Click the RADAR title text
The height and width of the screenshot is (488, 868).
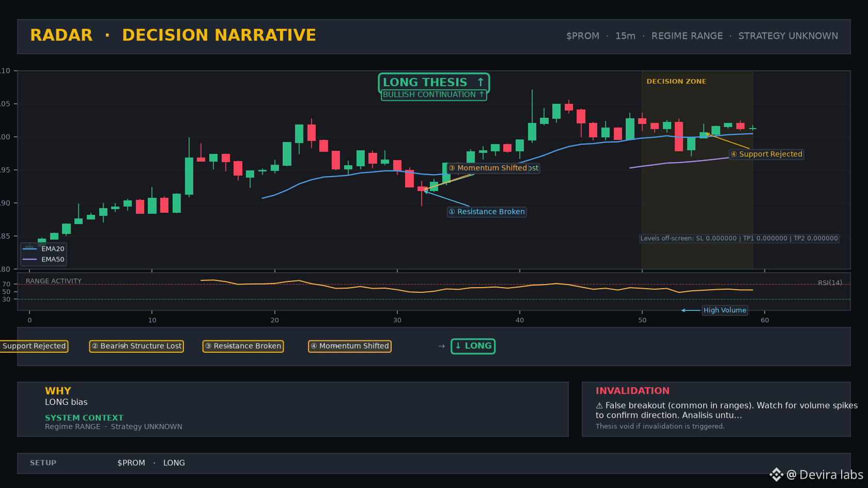(x=61, y=35)
